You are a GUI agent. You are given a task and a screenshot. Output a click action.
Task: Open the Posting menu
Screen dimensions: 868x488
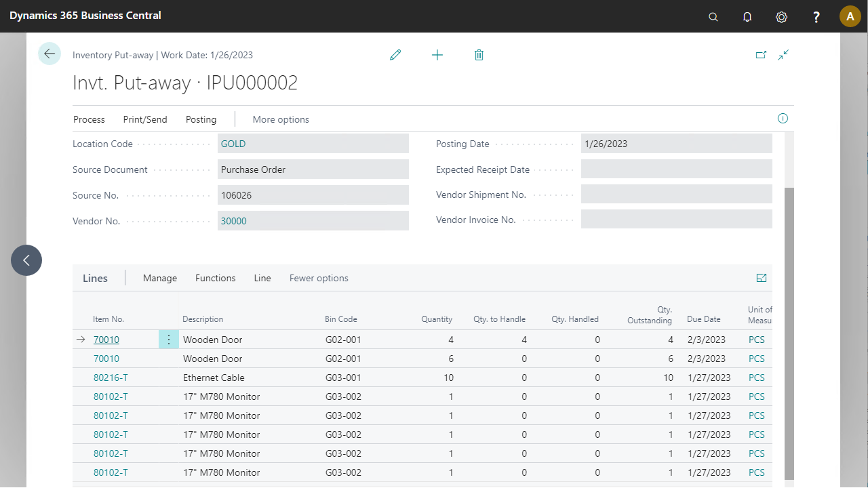[x=201, y=119]
